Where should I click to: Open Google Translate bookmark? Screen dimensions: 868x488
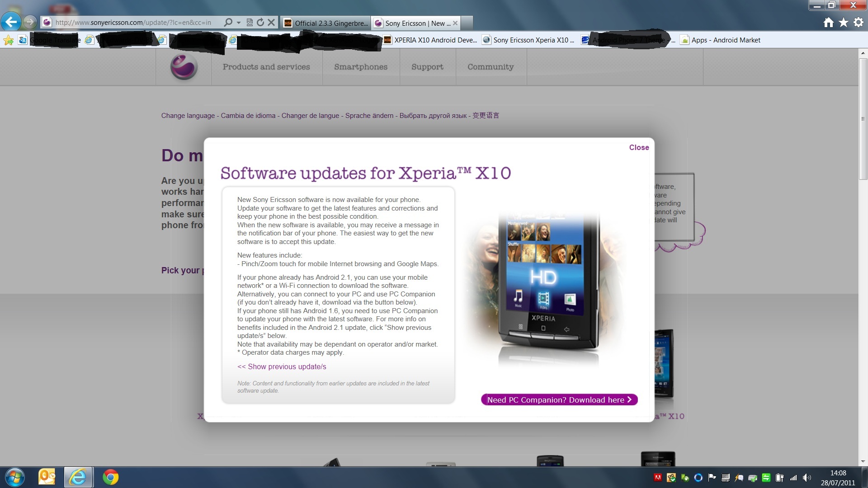click(50, 40)
